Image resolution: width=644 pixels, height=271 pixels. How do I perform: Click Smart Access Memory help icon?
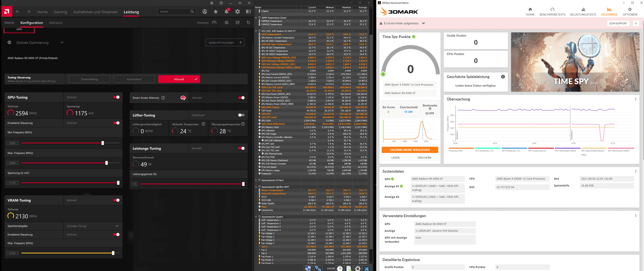point(163,98)
